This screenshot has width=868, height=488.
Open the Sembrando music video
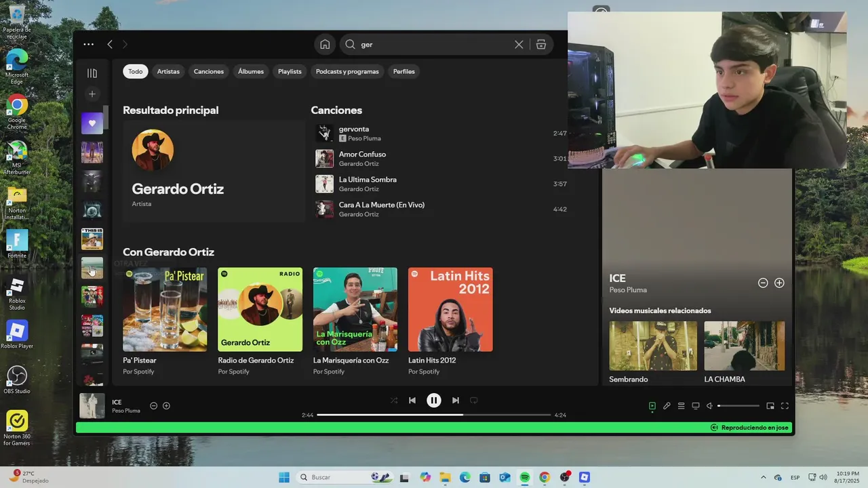[x=653, y=346]
